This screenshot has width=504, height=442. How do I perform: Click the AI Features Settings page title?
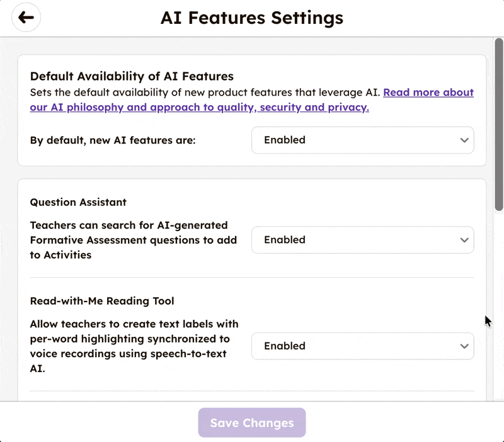coord(251,18)
